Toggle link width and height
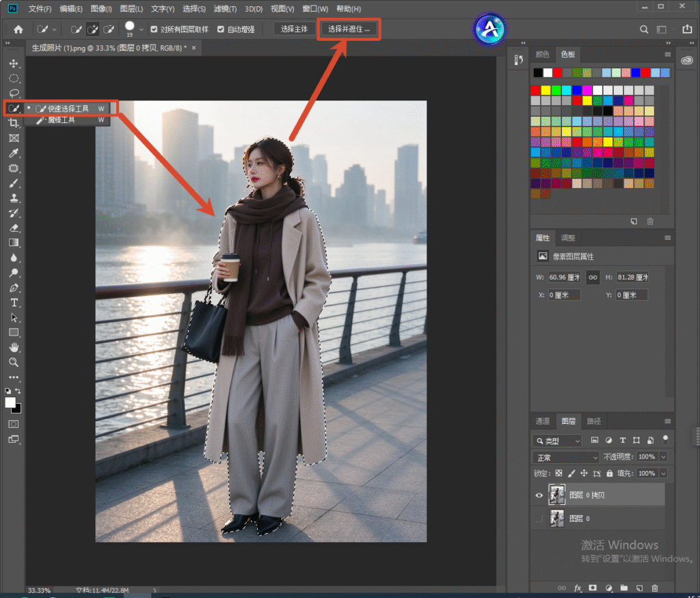 [x=593, y=277]
